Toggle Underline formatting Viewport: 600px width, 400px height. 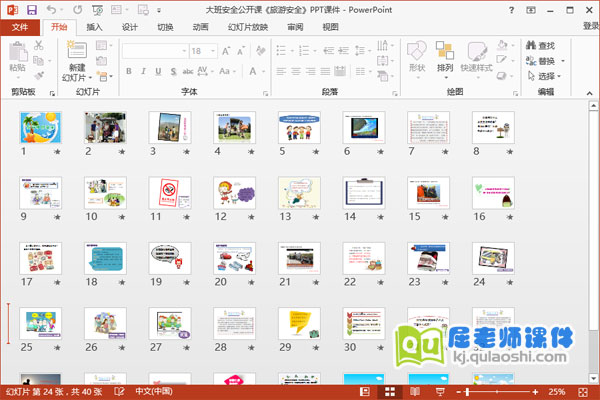pos(158,71)
